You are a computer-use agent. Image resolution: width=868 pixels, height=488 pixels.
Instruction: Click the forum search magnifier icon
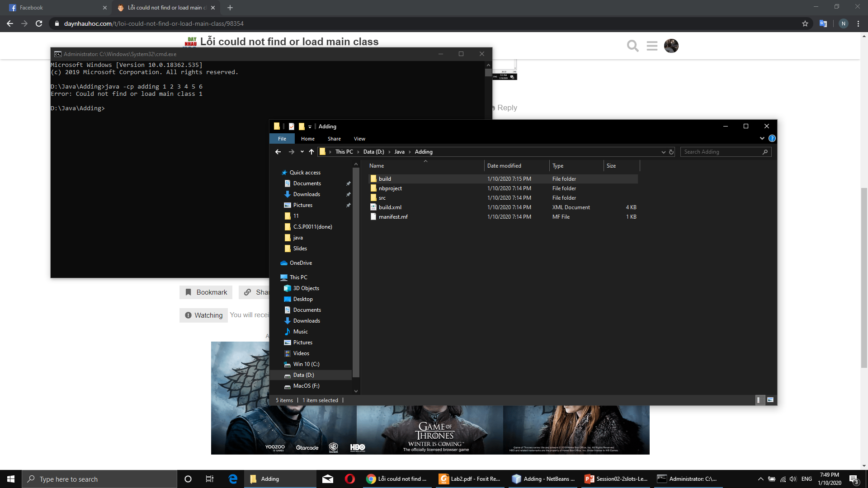tap(632, 46)
